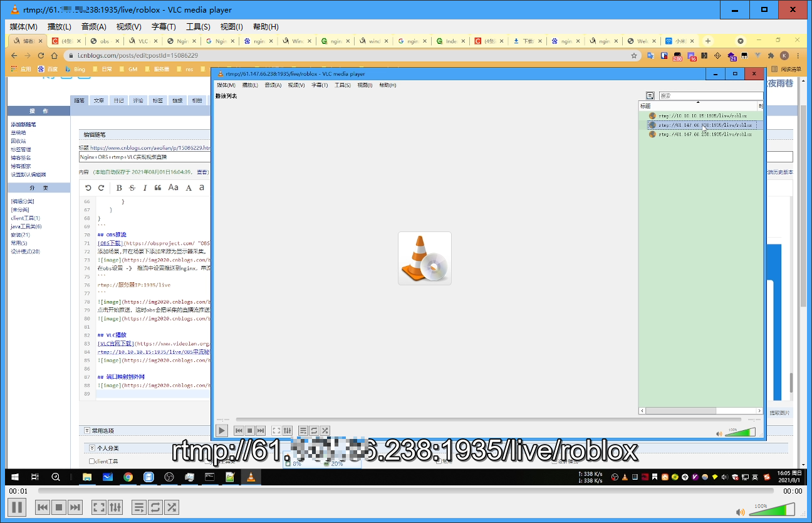812x523 pixels.
Task: Click the Chrome reload icon in the video
Action: tap(41, 55)
